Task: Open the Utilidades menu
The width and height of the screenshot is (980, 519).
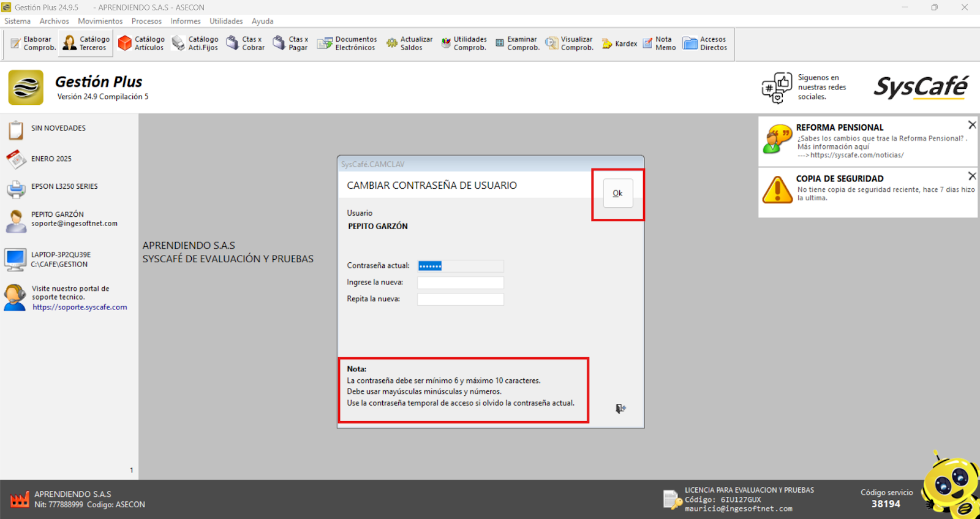Action: pyautogui.click(x=226, y=21)
